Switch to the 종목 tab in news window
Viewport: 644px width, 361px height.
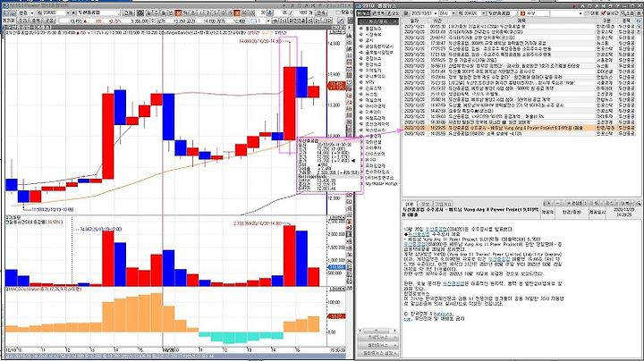pos(378,13)
